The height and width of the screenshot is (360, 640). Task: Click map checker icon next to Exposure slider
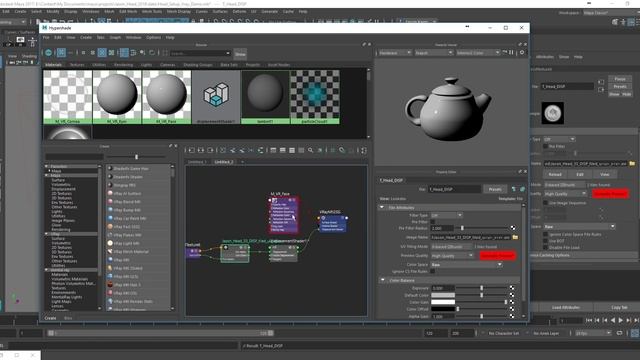point(512,288)
